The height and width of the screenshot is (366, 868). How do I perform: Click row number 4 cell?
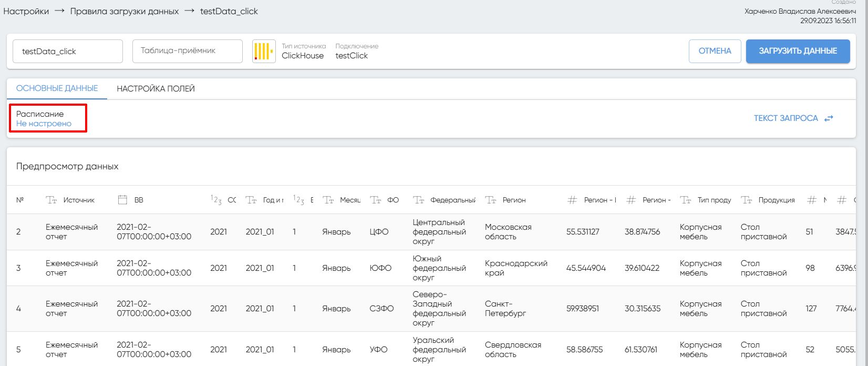click(18, 309)
